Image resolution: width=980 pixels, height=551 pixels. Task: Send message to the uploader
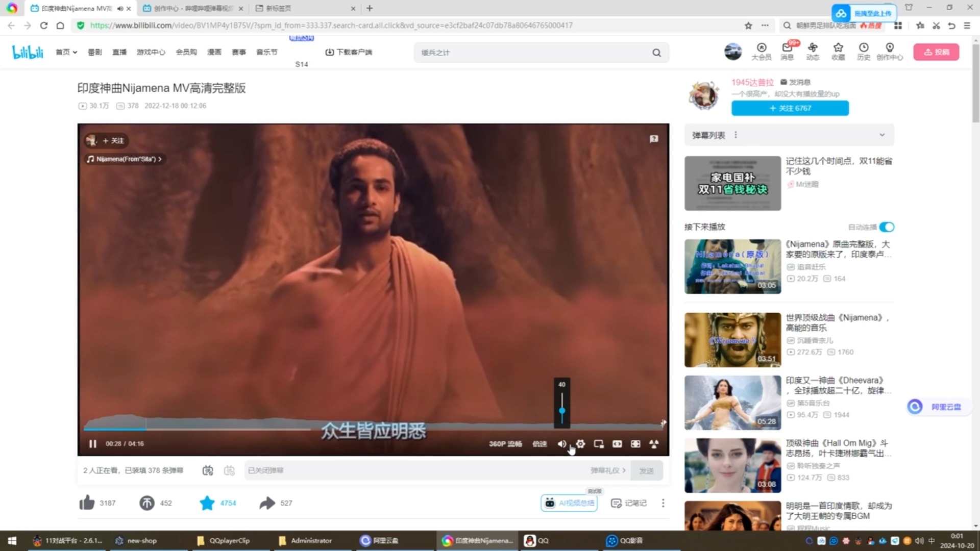pyautogui.click(x=795, y=82)
